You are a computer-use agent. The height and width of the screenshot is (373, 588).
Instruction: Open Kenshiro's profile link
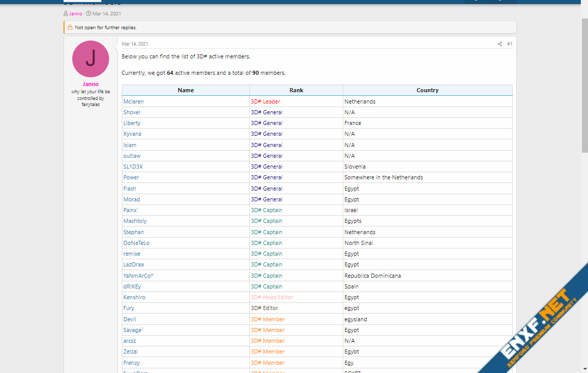coord(134,297)
